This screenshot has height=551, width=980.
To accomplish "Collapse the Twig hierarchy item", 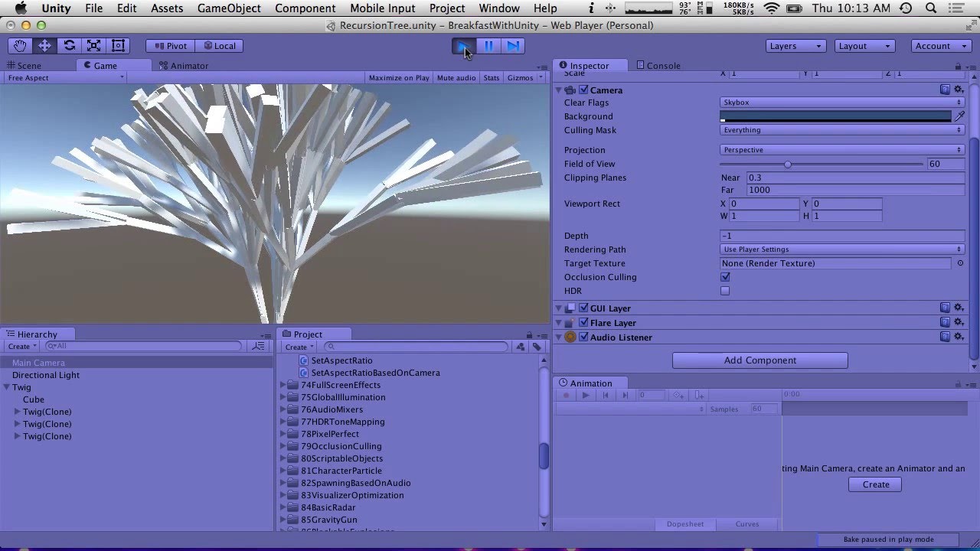I will click(6, 387).
